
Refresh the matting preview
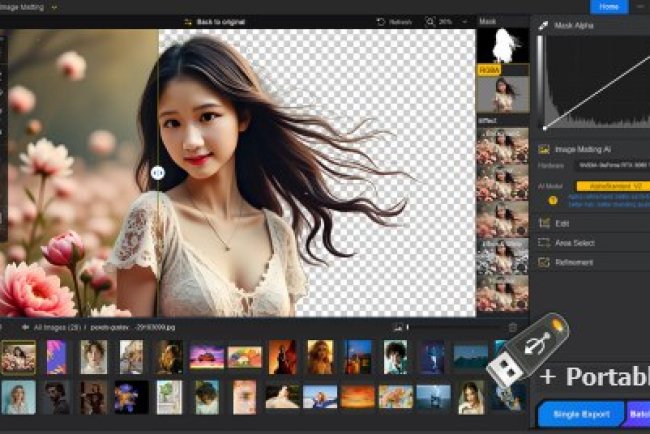coord(394,22)
